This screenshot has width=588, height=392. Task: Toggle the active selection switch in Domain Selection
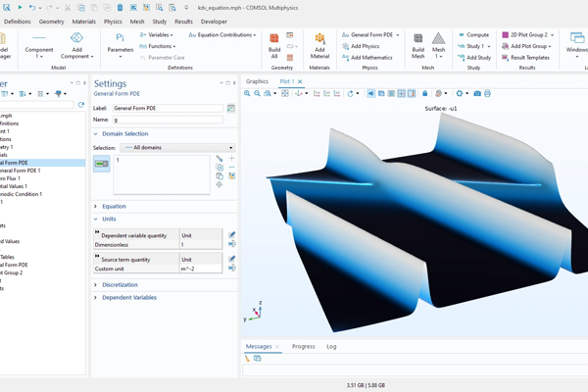point(102,164)
